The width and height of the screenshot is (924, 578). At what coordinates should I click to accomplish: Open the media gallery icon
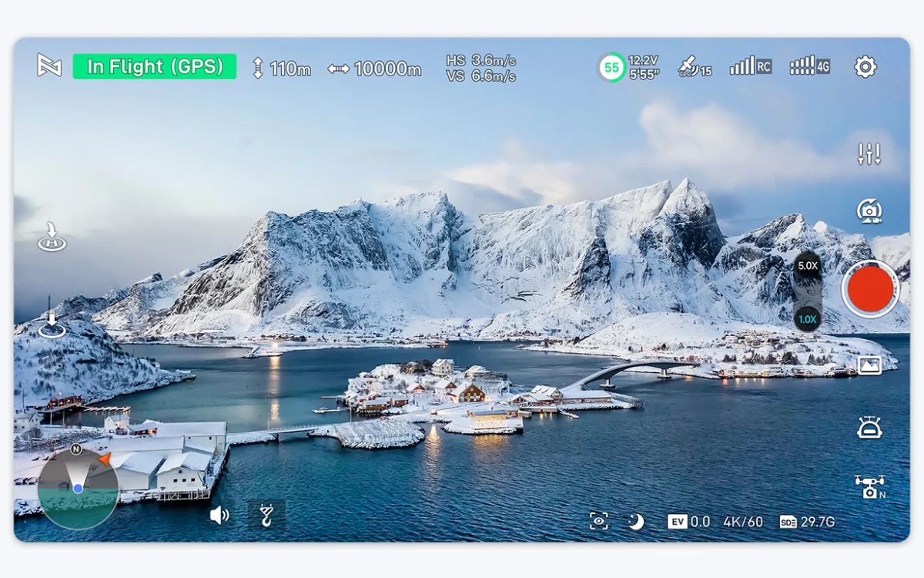click(x=869, y=365)
